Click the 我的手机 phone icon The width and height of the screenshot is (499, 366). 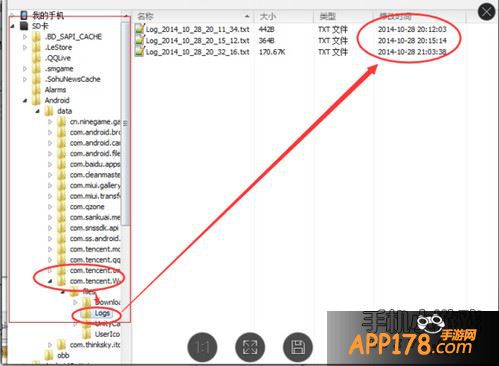(x=24, y=15)
